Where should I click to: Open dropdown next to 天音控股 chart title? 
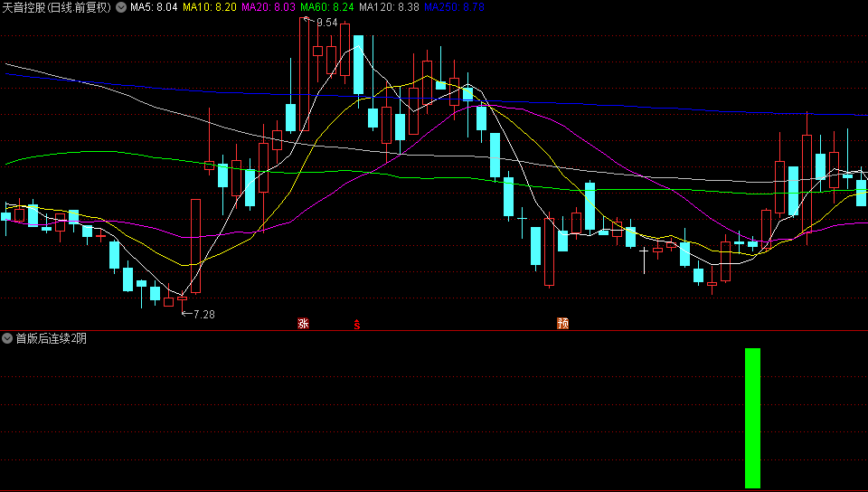point(121,7)
